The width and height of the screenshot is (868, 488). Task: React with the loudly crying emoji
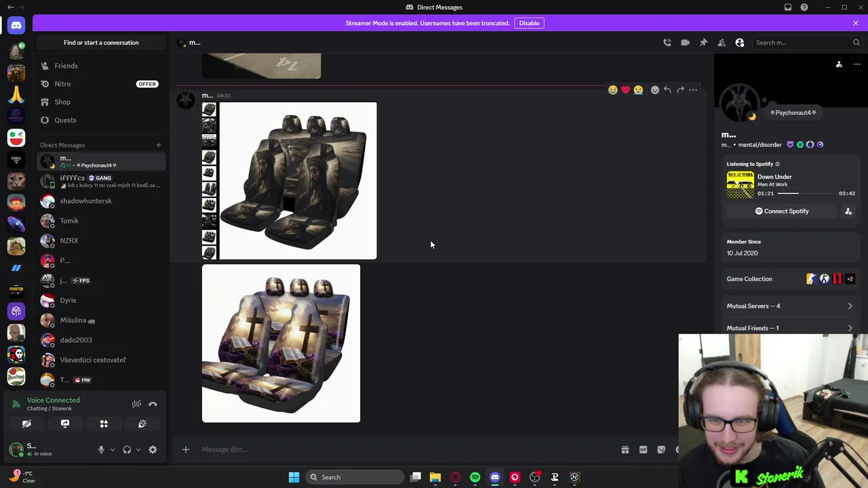638,90
